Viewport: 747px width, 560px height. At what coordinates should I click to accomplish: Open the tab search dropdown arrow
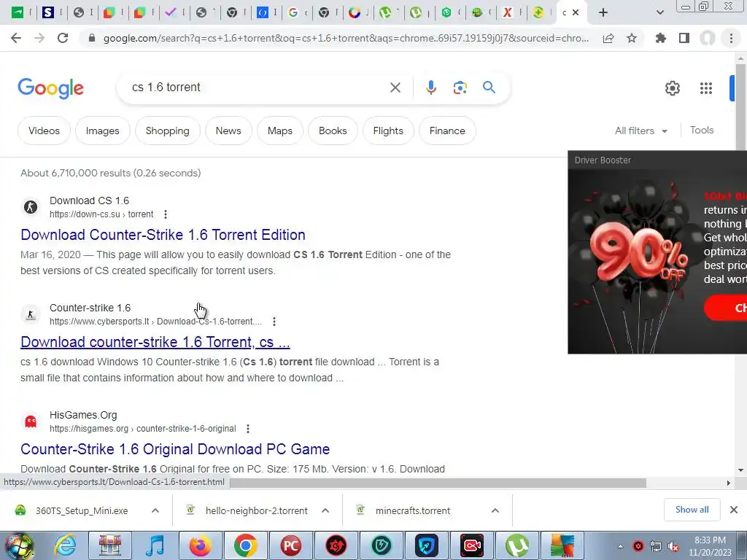pyautogui.click(x=659, y=12)
